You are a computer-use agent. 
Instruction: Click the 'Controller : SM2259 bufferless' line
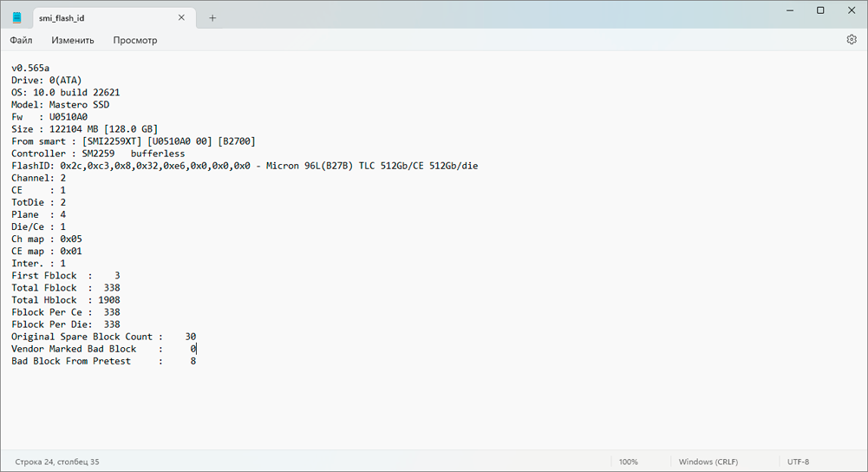click(98, 154)
